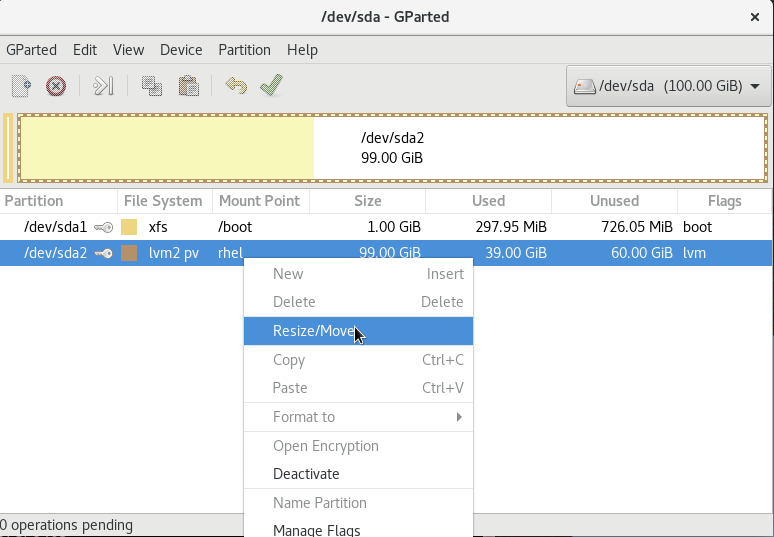Click the Delete partition toolbar icon
Screen dimensions: 774x537
coord(56,86)
